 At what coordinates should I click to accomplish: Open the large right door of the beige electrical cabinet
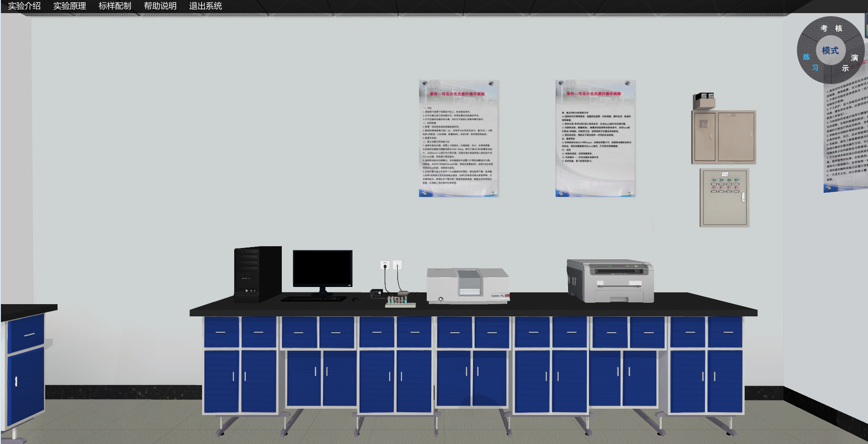(735, 137)
